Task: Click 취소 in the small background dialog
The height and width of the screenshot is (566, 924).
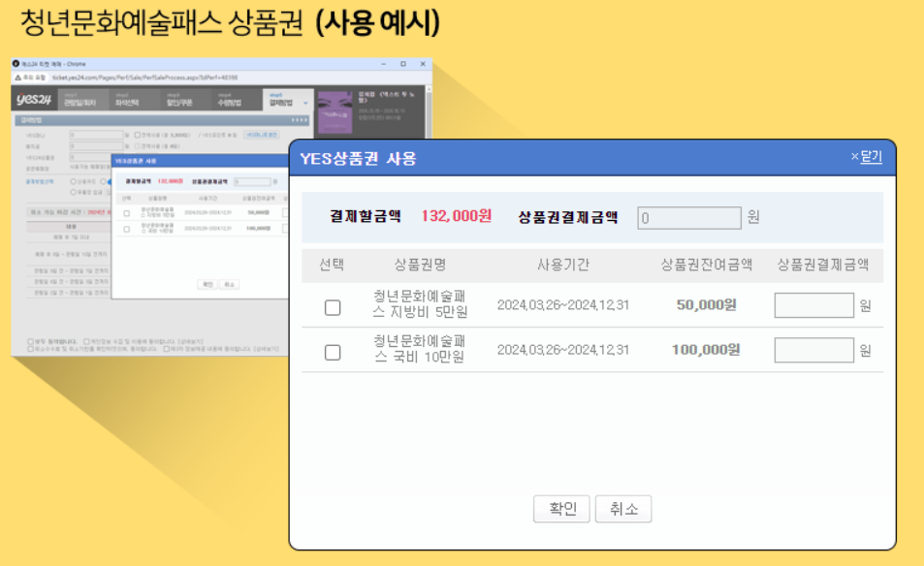Action: point(229,285)
